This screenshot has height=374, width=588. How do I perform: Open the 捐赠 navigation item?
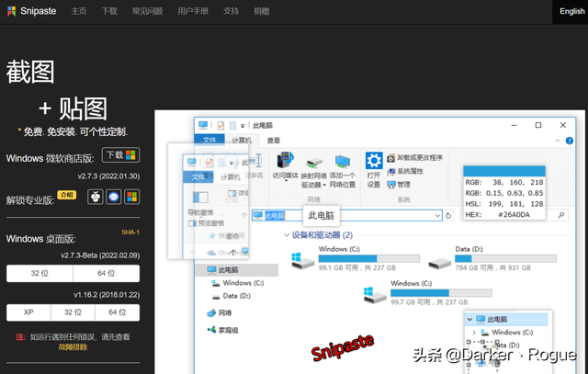tap(261, 11)
